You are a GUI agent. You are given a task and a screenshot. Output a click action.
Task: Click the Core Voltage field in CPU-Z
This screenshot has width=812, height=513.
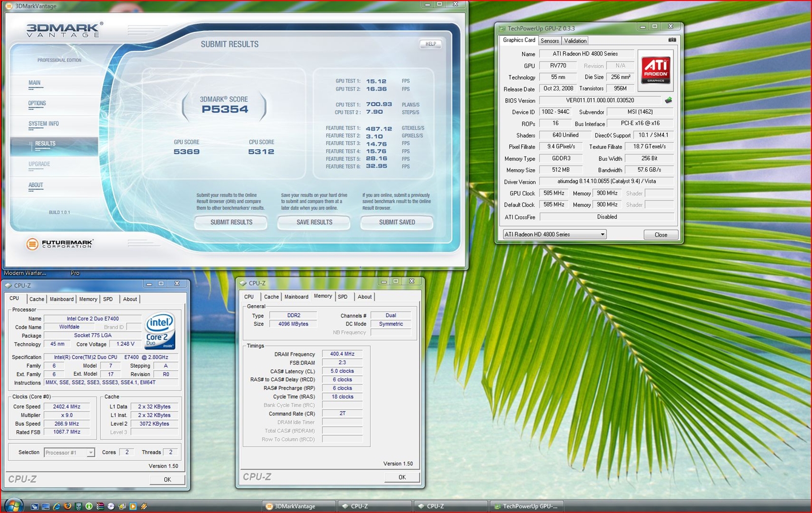[x=125, y=344]
